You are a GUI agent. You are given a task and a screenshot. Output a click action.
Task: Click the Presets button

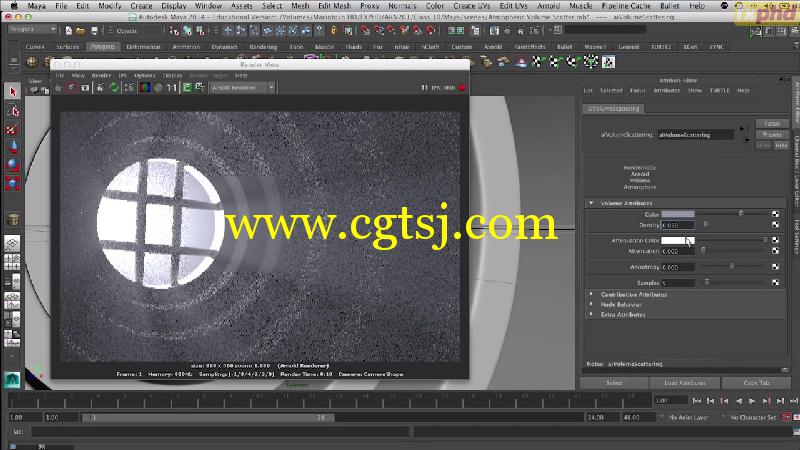[772, 135]
